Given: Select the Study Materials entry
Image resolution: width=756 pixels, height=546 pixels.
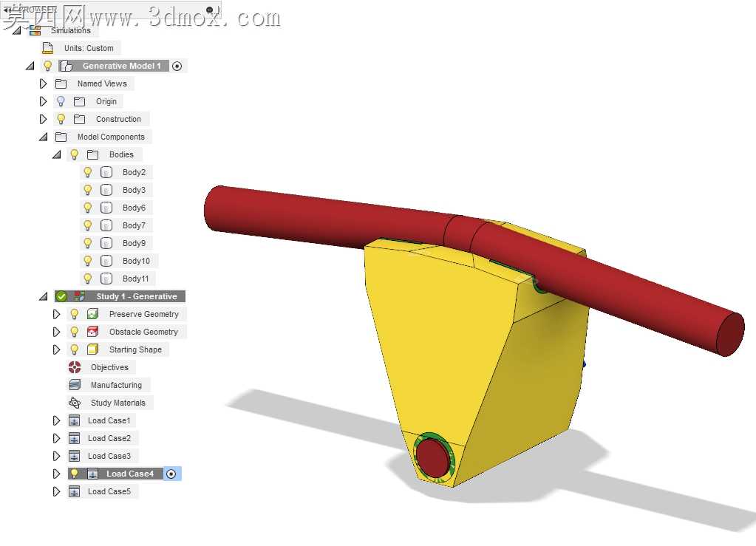Looking at the screenshot, I should coord(118,403).
